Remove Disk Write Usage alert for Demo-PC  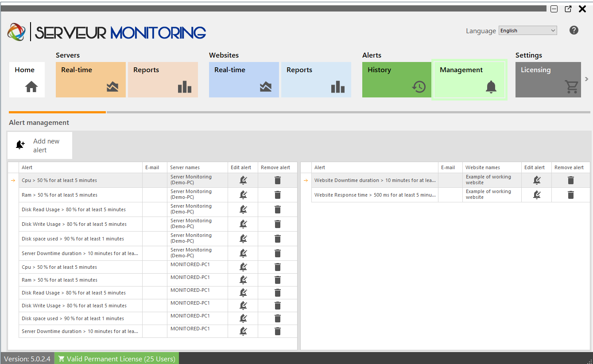278,224
